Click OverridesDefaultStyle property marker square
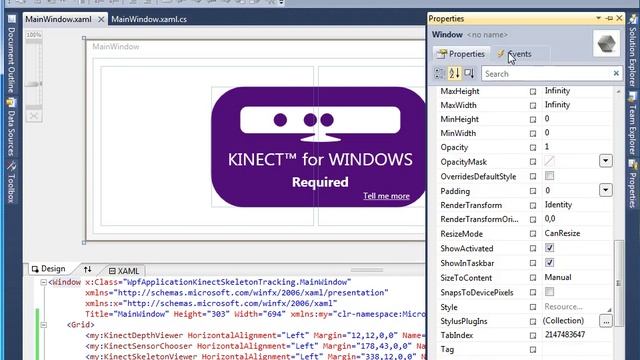This screenshot has height=360, width=640. [533, 177]
